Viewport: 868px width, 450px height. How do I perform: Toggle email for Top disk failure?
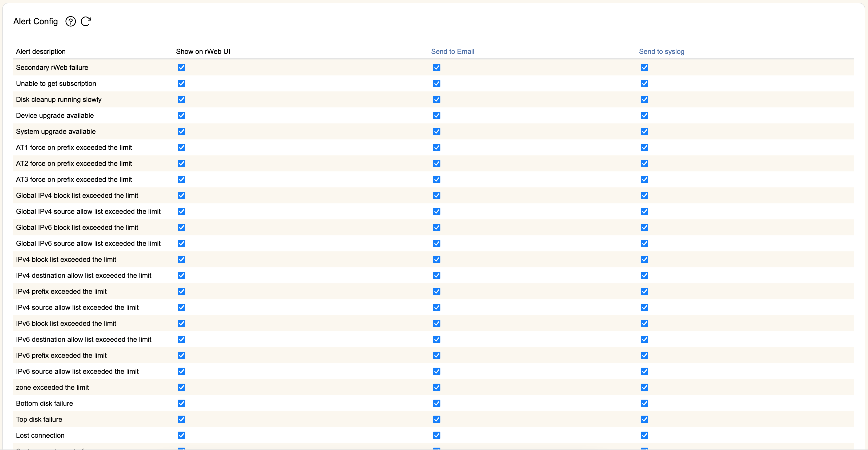tap(437, 419)
